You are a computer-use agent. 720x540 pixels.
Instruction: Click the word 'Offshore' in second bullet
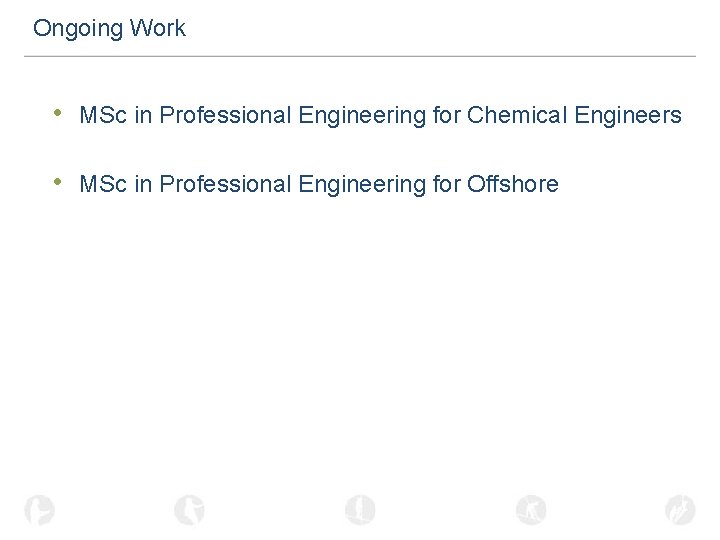point(512,184)
